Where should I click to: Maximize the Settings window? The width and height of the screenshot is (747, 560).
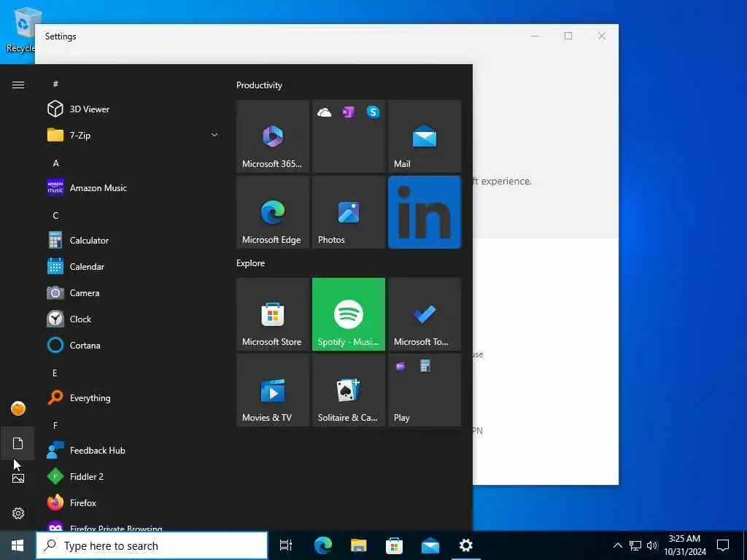click(568, 36)
